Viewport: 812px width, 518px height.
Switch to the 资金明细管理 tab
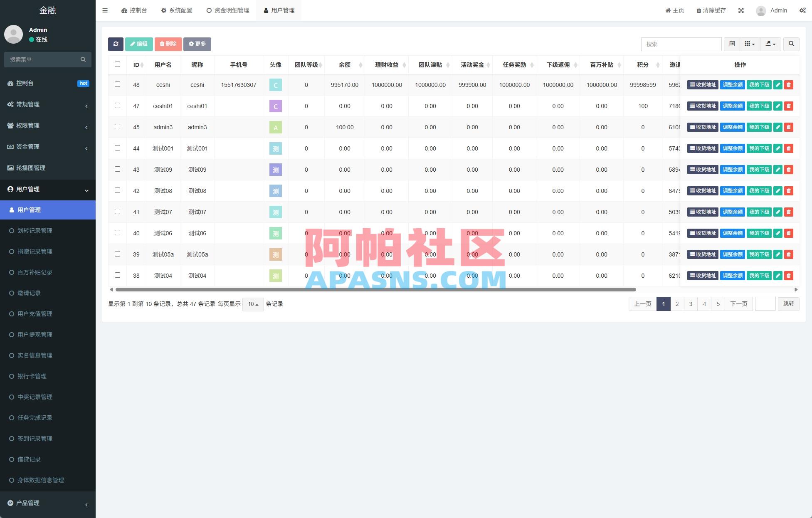(x=228, y=10)
